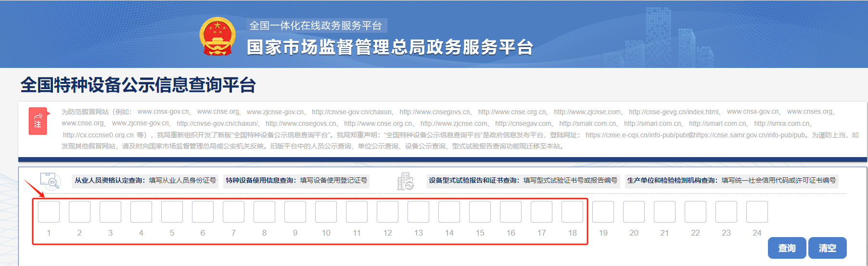
Task: Click input box number 24
Action: coord(757,212)
